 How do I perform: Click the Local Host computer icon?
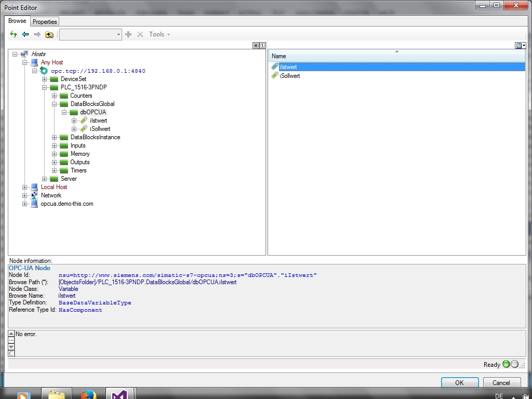tap(34, 187)
